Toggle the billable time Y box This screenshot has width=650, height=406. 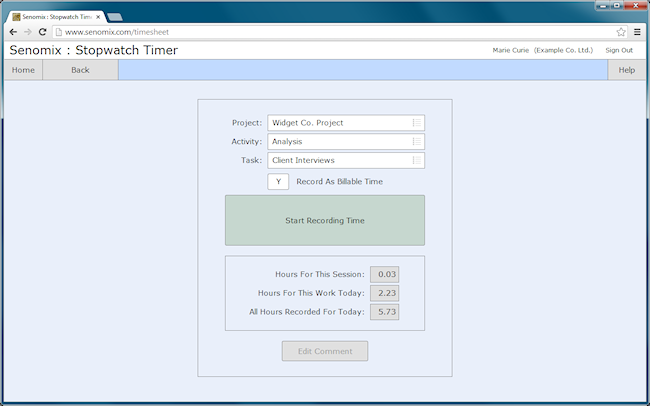click(278, 182)
